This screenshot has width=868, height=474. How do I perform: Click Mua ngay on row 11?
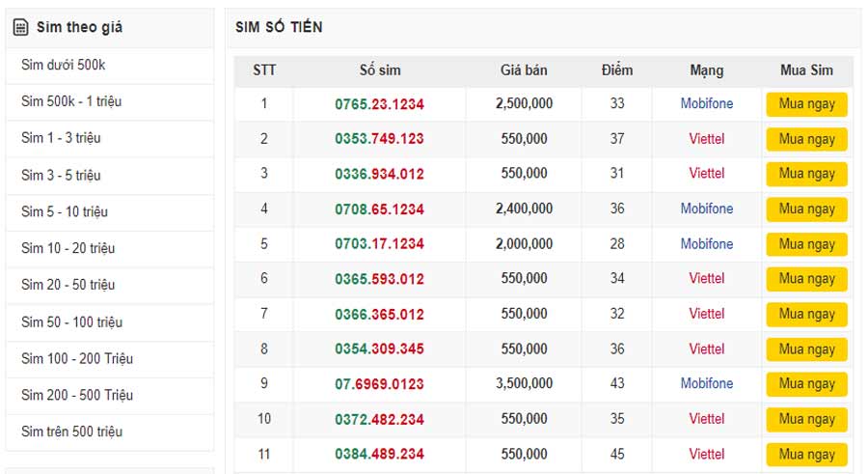click(x=806, y=455)
